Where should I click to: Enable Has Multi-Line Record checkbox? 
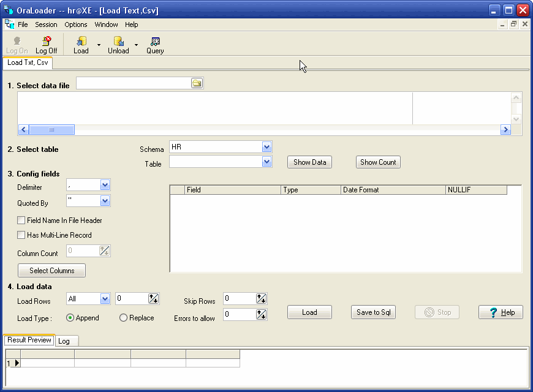click(x=21, y=235)
